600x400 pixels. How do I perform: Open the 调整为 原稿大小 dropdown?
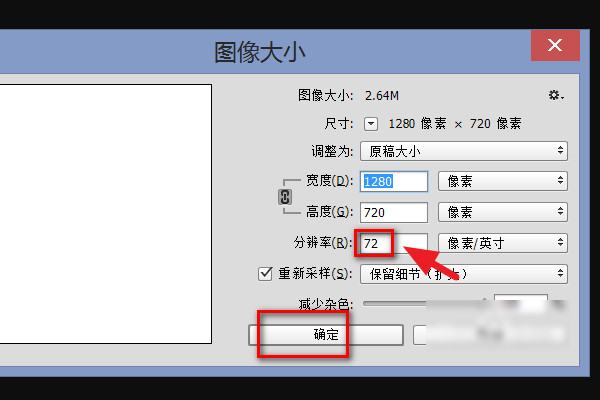pos(464,151)
